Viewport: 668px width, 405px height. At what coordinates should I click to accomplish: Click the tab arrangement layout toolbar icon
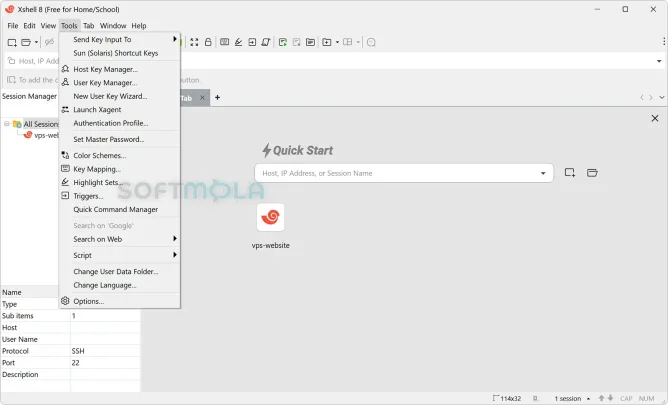pos(348,42)
